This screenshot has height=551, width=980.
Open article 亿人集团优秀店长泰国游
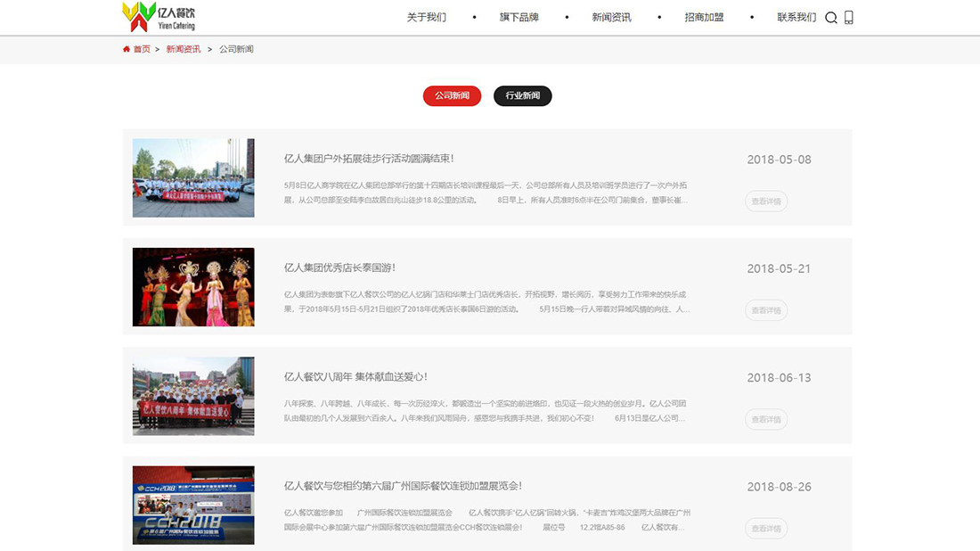339,267
